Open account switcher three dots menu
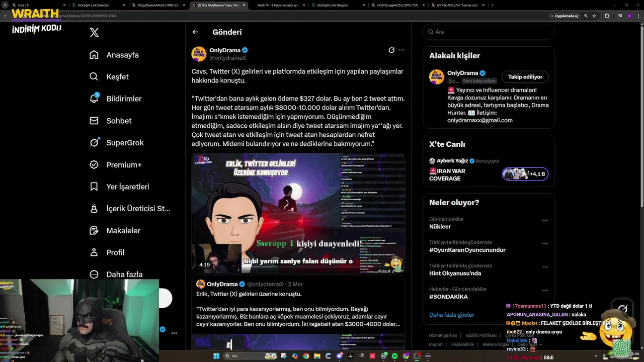Viewport: 644px width, 362px height. [174, 333]
